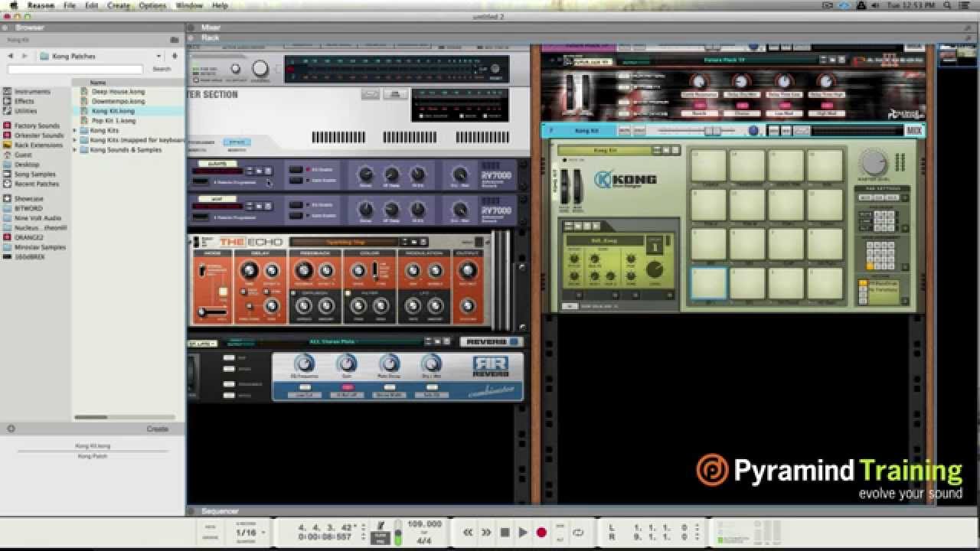Click the RV7000 RR Reverb Decay knob
Screen dimensions: 980x551
[389, 364]
